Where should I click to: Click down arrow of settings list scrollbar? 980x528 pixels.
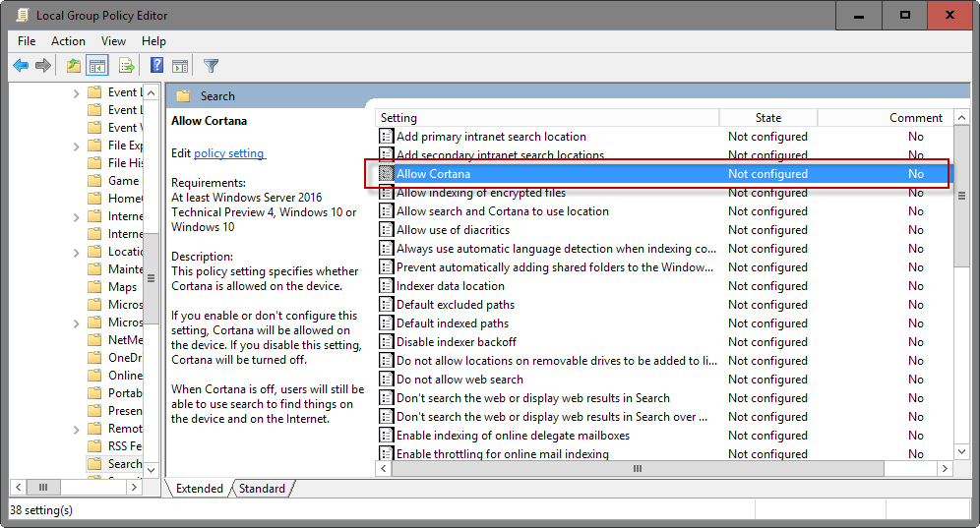tap(961, 451)
